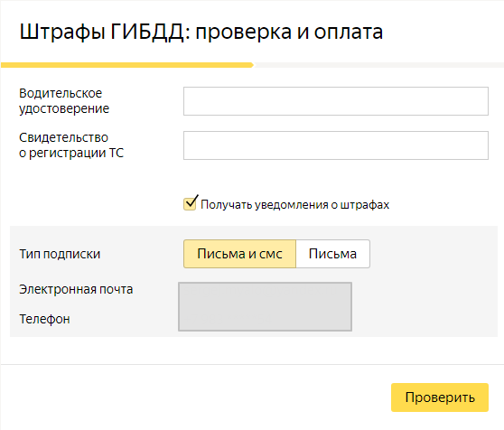Screen dimensions: 504x430
Task: Uncheck the fine notifications checkbox
Action: pyautogui.click(x=190, y=204)
